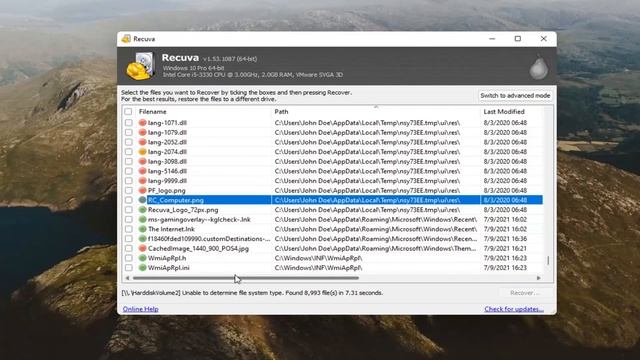Click green status dot for WmiApRpl.h
Screen dimensions: 640x360
coord(142,258)
